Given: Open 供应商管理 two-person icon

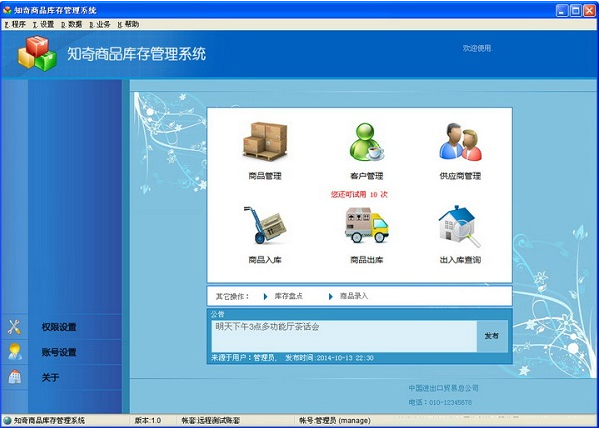Looking at the screenshot, I should click(x=460, y=142).
